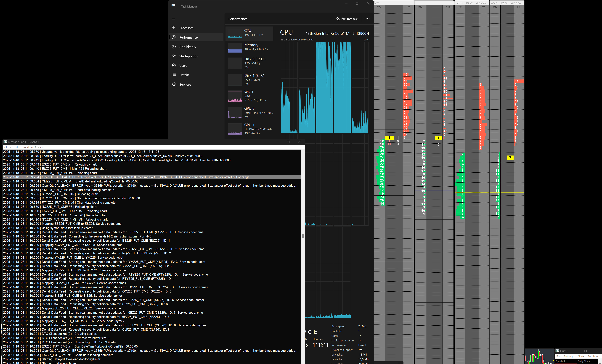Open the App history page icon
This screenshot has height=364, width=602.
pos(173,47)
